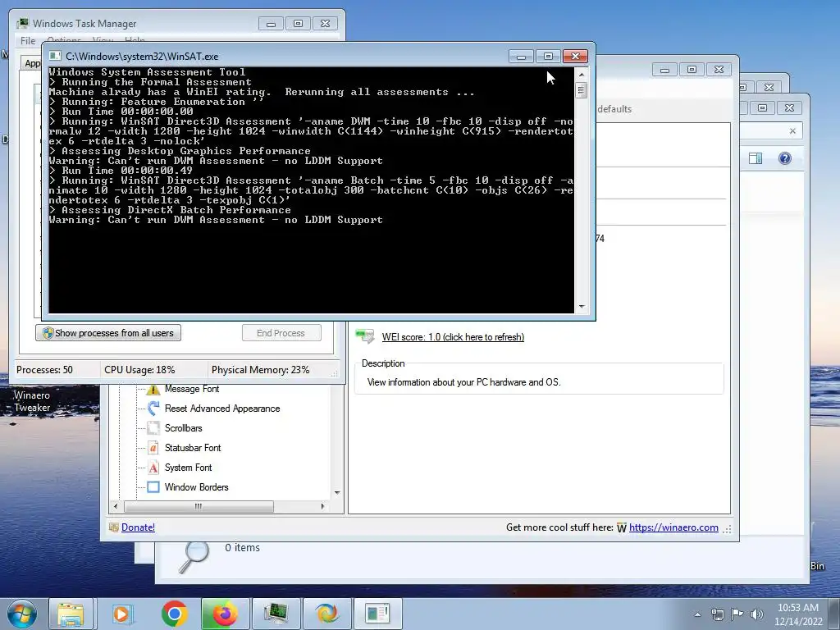Open the https://winaero.com link

tap(673, 527)
